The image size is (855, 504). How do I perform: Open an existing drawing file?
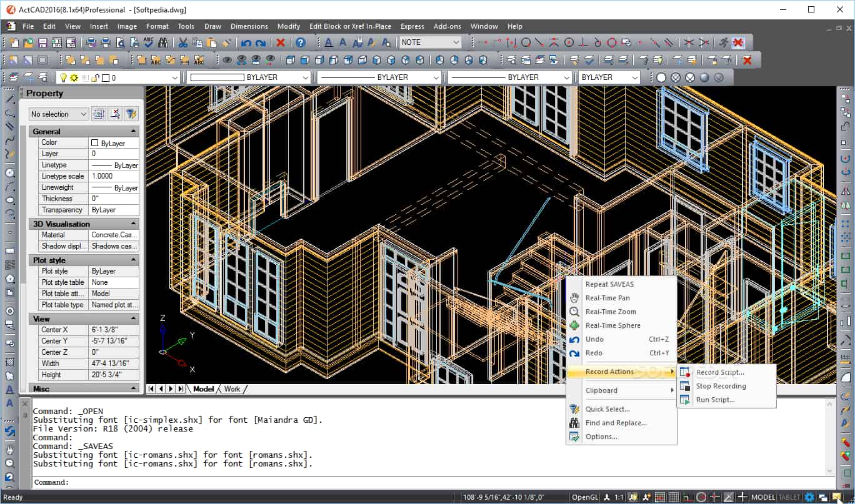pos(27,42)
